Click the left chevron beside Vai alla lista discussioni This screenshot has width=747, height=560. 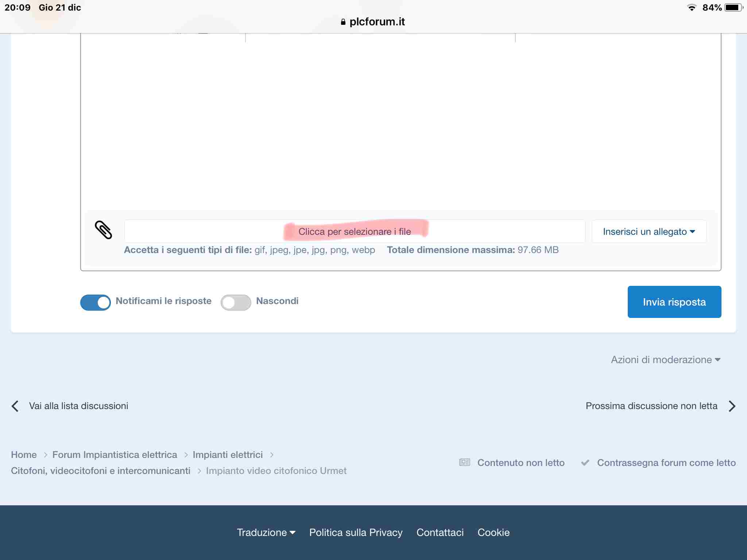(x=15, y=406)
